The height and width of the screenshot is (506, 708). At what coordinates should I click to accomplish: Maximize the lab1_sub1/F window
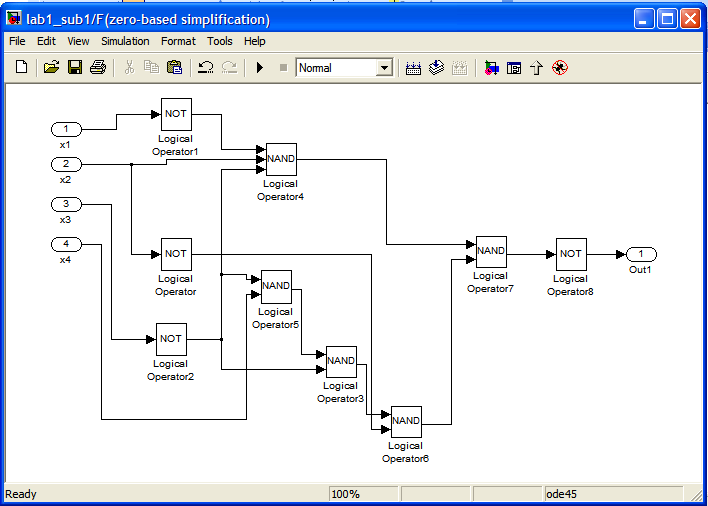667,19
